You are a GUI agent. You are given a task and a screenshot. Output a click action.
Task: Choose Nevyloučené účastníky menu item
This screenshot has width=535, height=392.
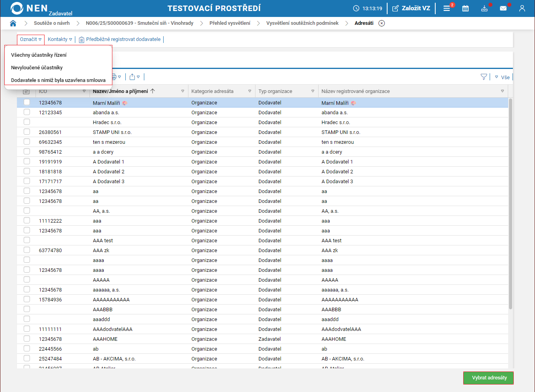(37, 68)
